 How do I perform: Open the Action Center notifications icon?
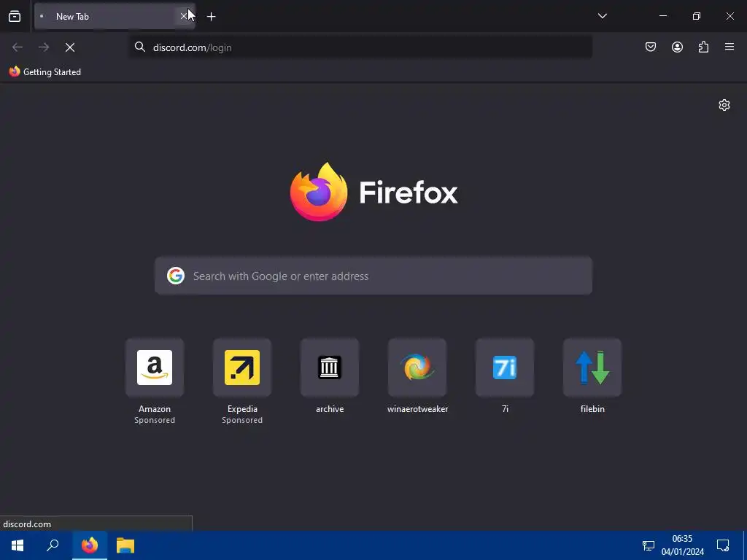click(723, 545)
